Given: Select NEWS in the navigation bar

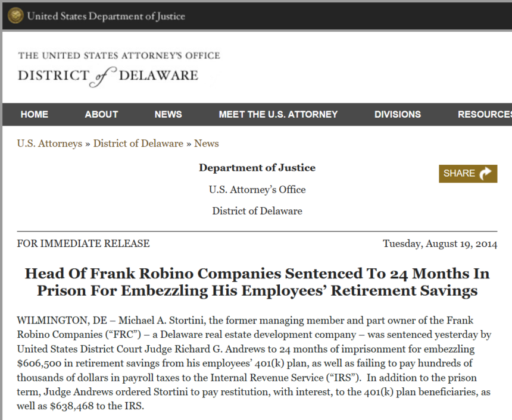Looking at the screenshot, I should (168, 114).
